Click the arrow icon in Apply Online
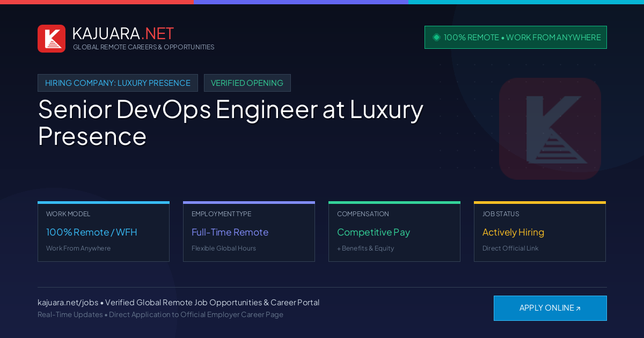Image resolution: width=644 pixels, height=338 pixels. point(578,308)
